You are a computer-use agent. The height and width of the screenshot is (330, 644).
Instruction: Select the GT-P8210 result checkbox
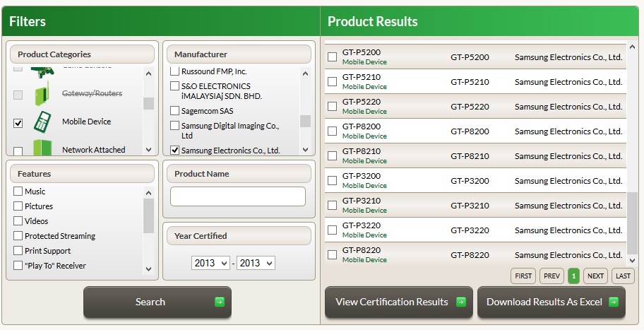[x=333, y=155]
